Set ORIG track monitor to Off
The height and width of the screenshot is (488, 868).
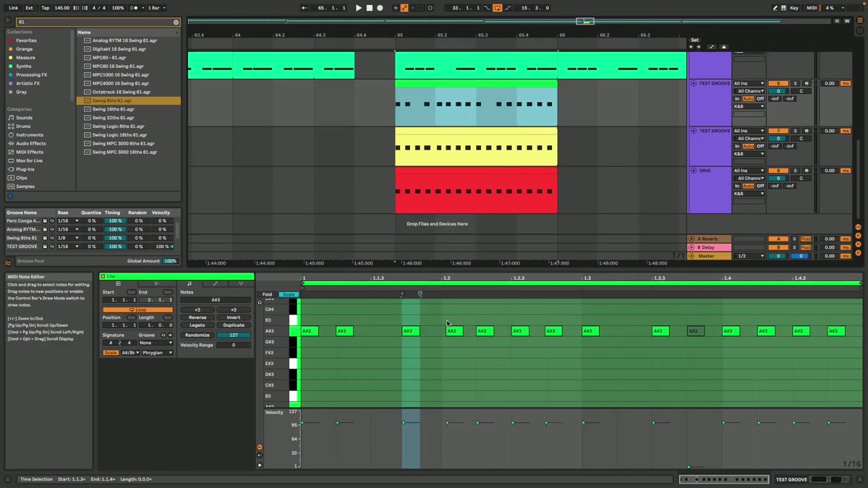[x=760, y=186]
